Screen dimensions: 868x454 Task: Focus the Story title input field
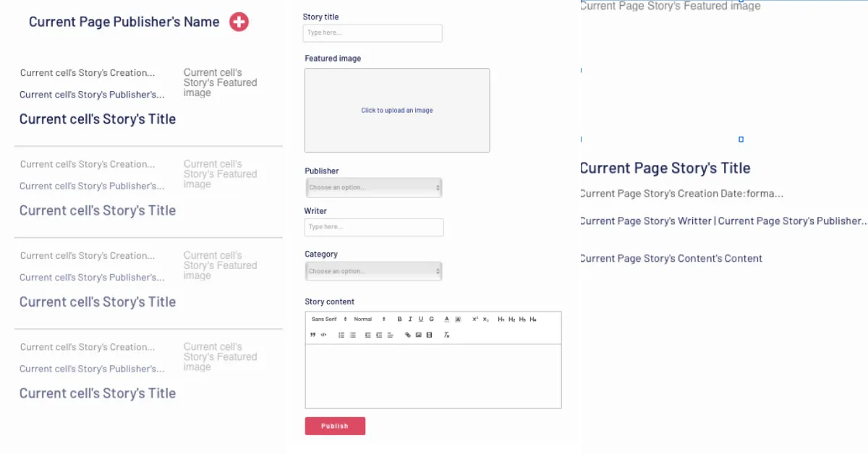(372, 33)
